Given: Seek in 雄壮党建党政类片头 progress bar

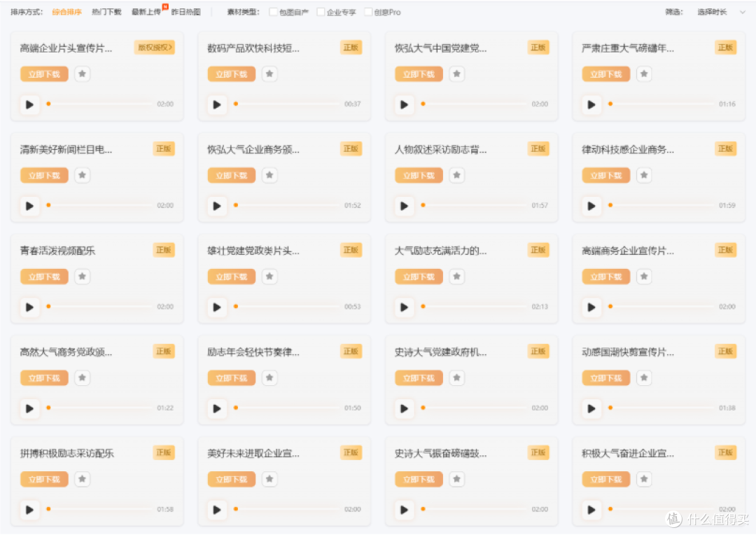Looking at the screenshot, I should (286, 306).
